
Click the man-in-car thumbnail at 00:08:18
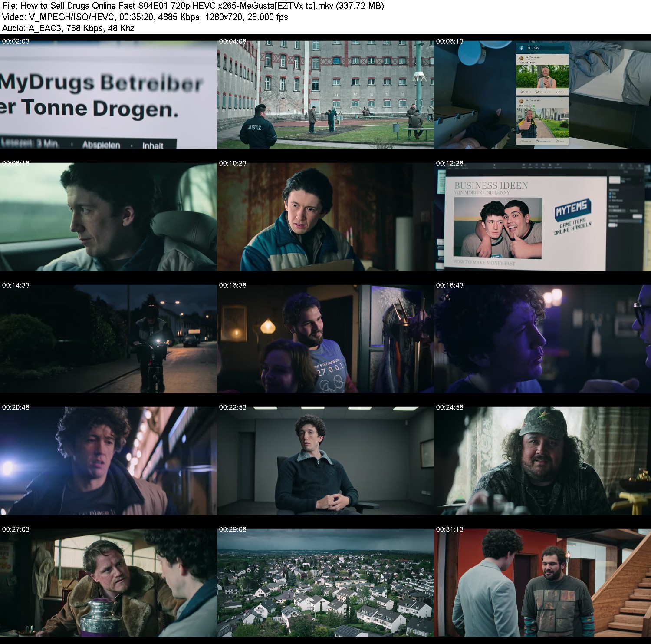click(108, 217)
